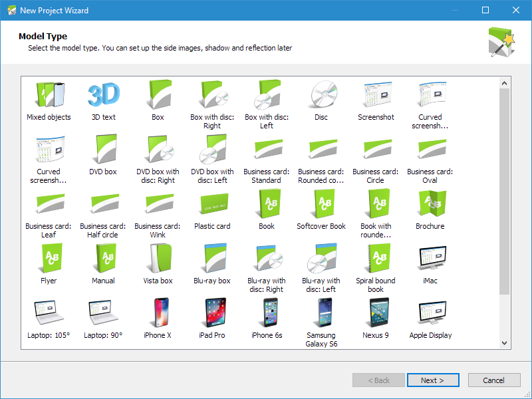Choose the iMac model

click(430, 264)
